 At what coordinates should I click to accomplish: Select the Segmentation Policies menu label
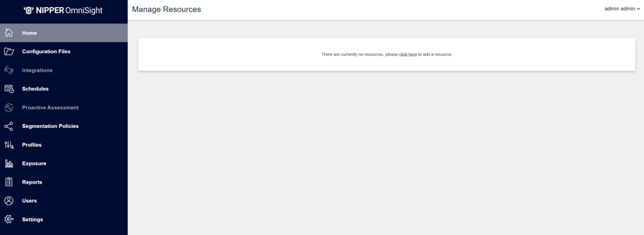[x=50, y=126]
